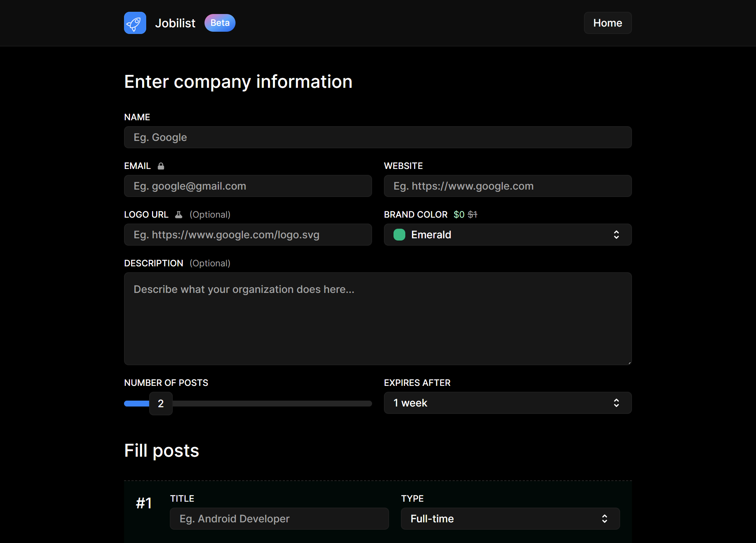Click the post Title input field

279,519
